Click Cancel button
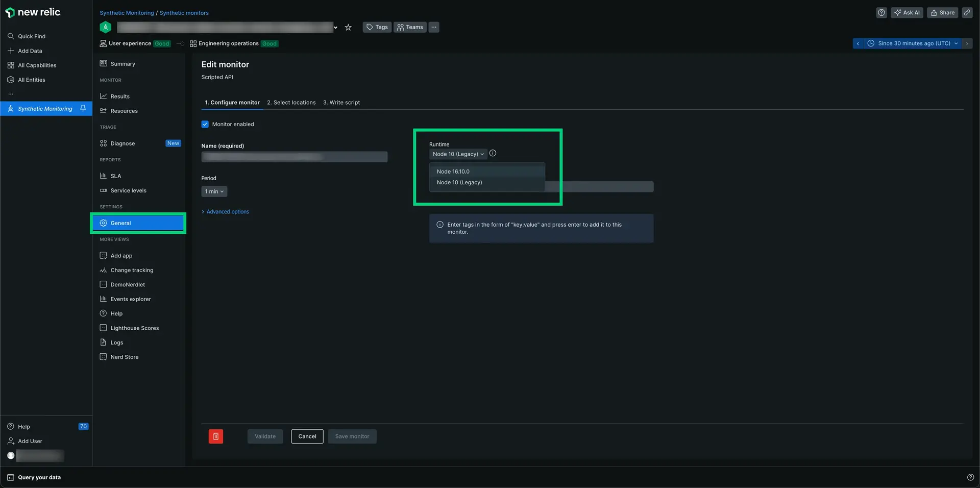Screen dimensions: 980x488 (x=307, y=436)
